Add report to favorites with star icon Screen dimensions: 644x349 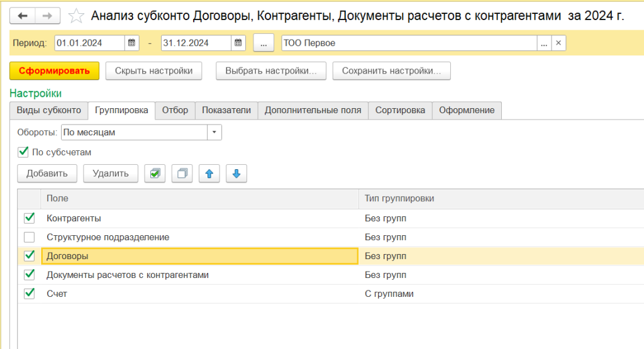click(76, 16)
